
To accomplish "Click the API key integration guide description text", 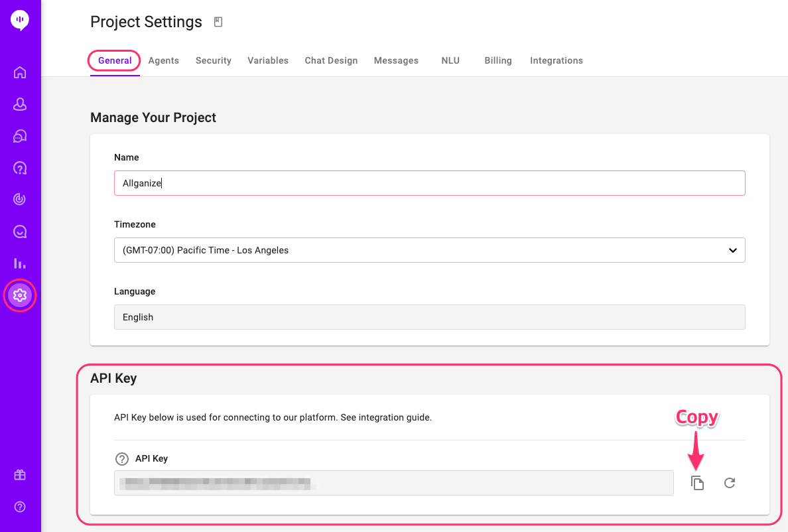I will point(273,417).
